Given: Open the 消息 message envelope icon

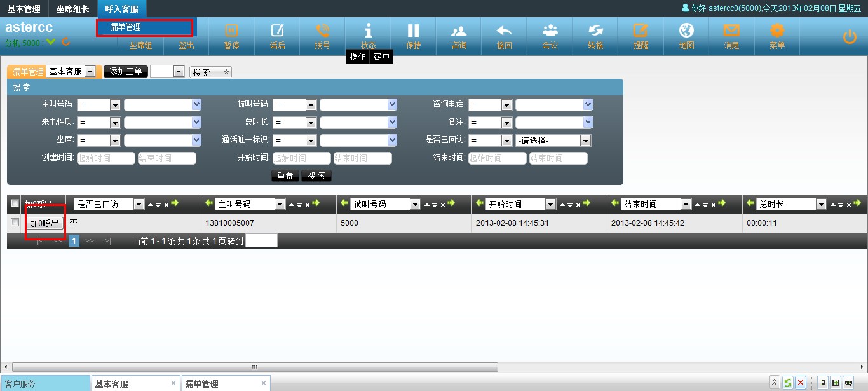Looking at the screenshot, I should pos(731,31).
